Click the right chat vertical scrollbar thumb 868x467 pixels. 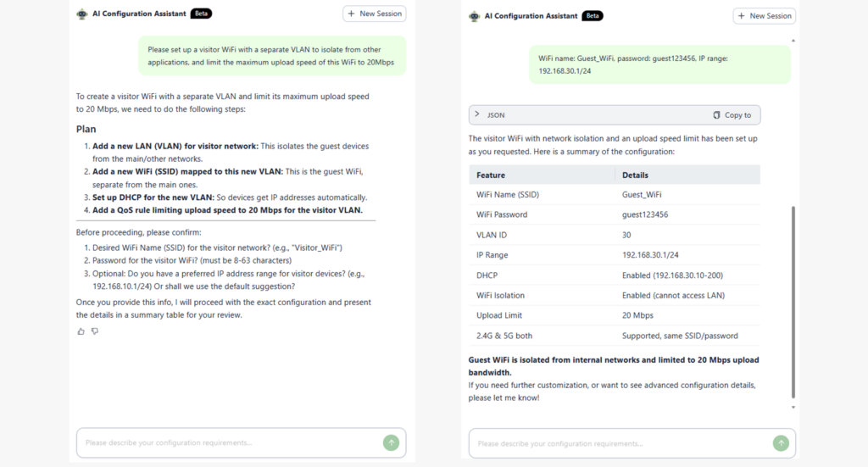pos(793,301)
